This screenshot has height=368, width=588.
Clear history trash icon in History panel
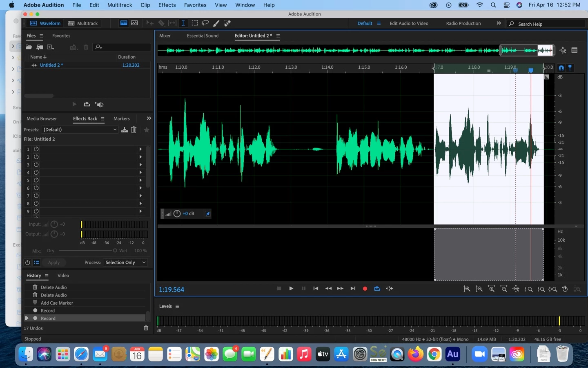coord(146,328)
